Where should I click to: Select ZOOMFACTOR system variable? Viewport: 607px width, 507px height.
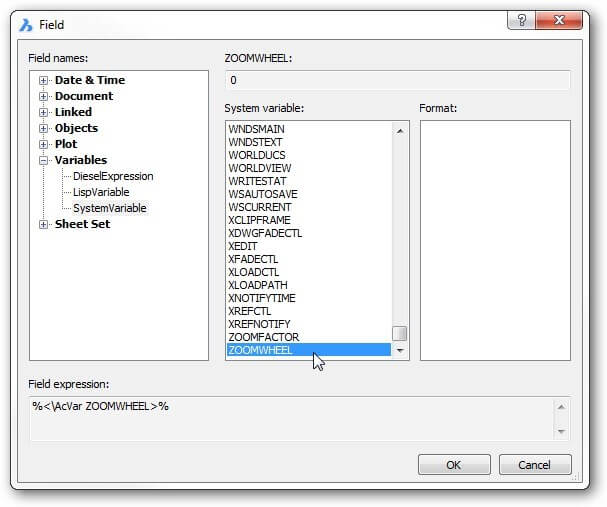coord(309,337)
